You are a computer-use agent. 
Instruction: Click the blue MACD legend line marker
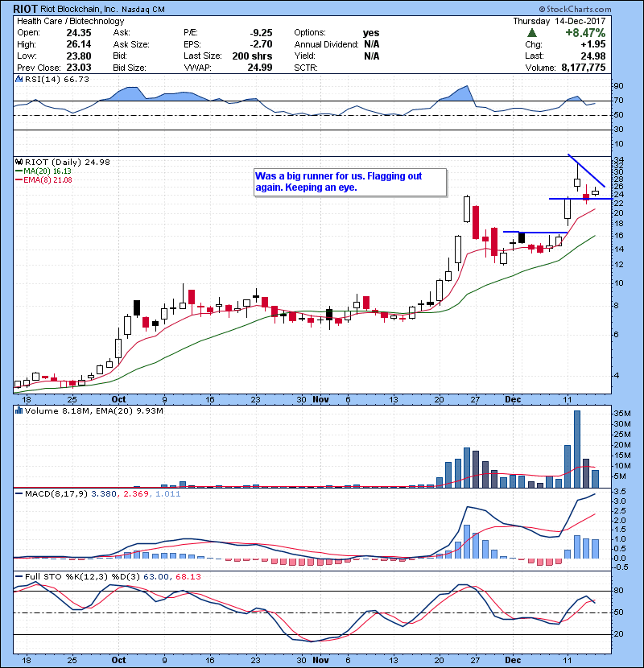pos(19,494)
